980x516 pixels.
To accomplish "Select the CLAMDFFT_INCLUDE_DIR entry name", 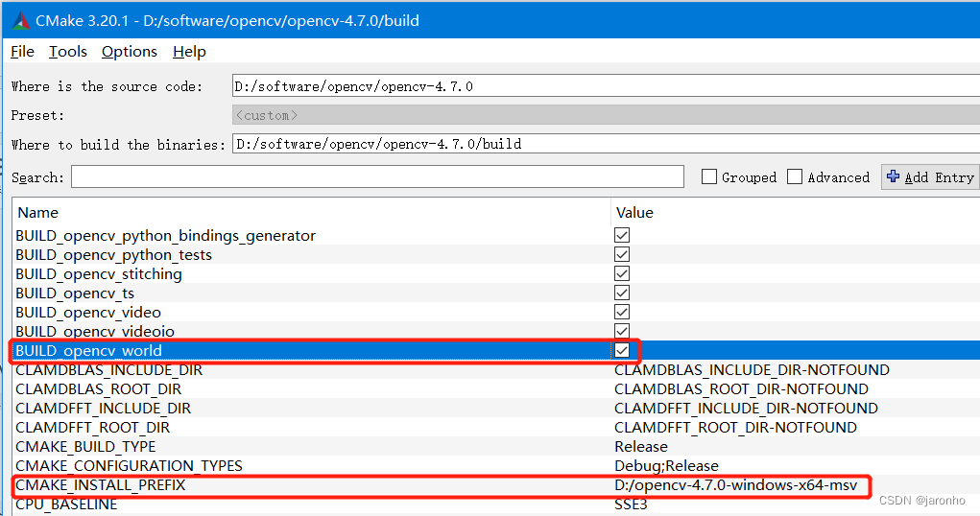I will click(x=103, y=408).
